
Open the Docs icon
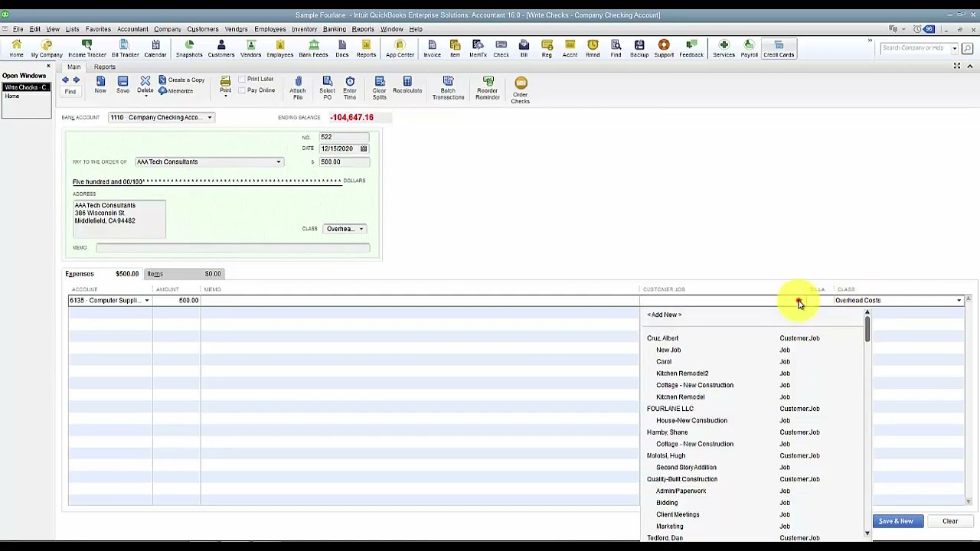tap(342, 49)
